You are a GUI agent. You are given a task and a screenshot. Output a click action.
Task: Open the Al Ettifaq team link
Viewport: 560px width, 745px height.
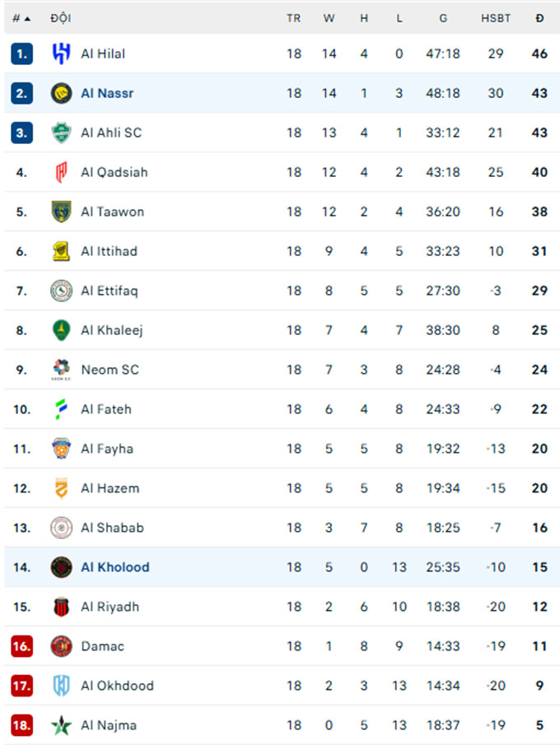110,291
